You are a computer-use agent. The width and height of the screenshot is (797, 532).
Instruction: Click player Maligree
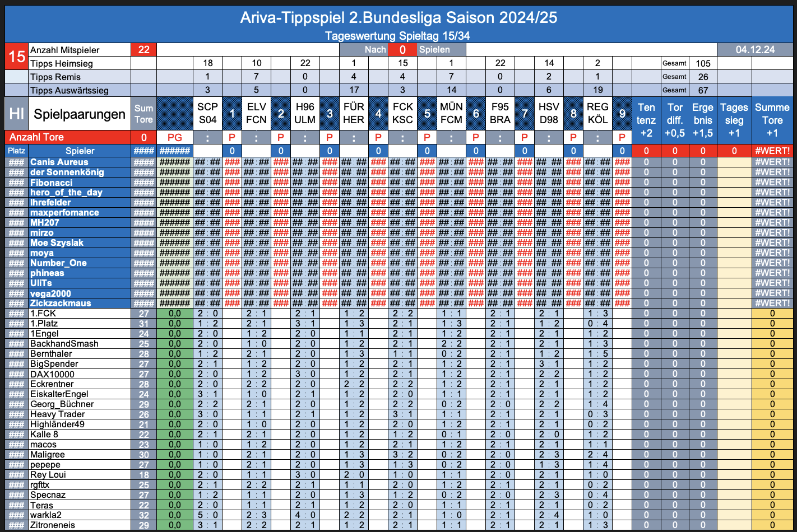tap(48, 454)
